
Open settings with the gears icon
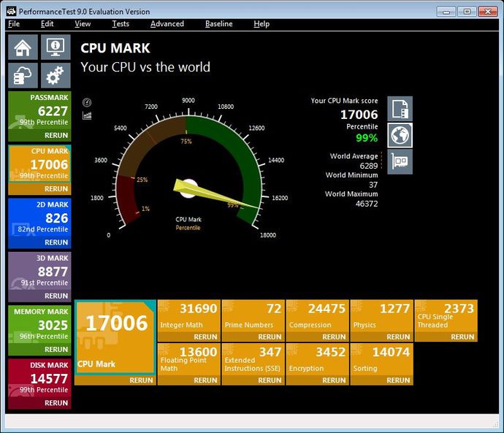point(56,76)
